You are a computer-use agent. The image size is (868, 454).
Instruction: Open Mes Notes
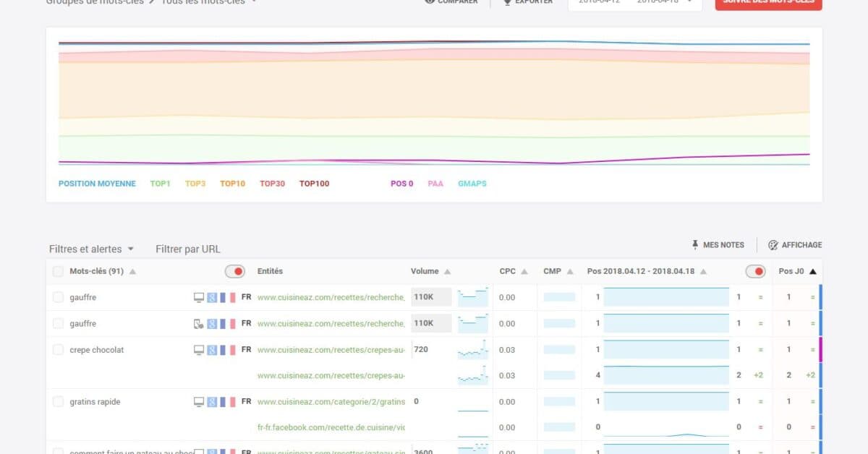pyautogui.click(x=718, y=245)
